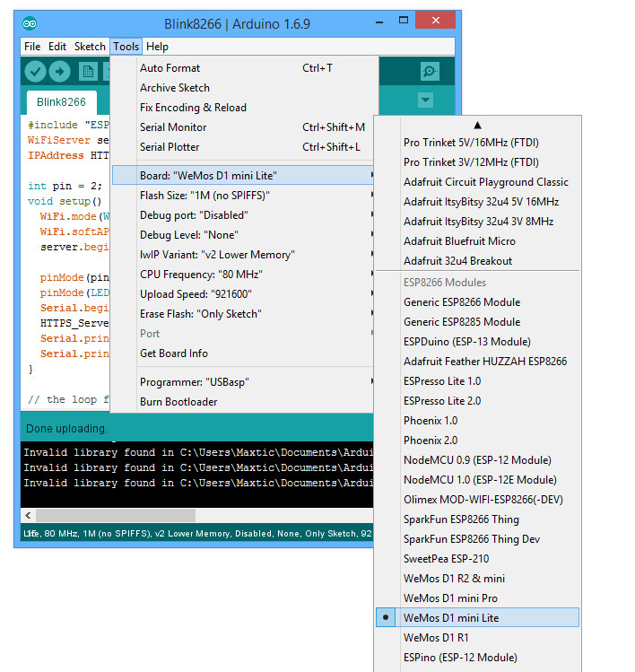Select Pro Trinket 5V/16MHz (FTDI) board
Image resolution: width=635 pixels, height=672 pixels.
pos(477,143)
